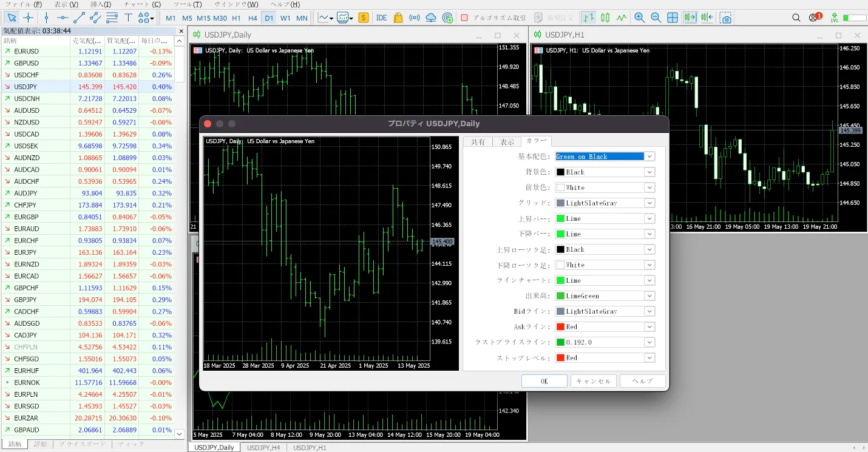Expand the グリッド LightSlateGray dropdown

coord(649,203)
